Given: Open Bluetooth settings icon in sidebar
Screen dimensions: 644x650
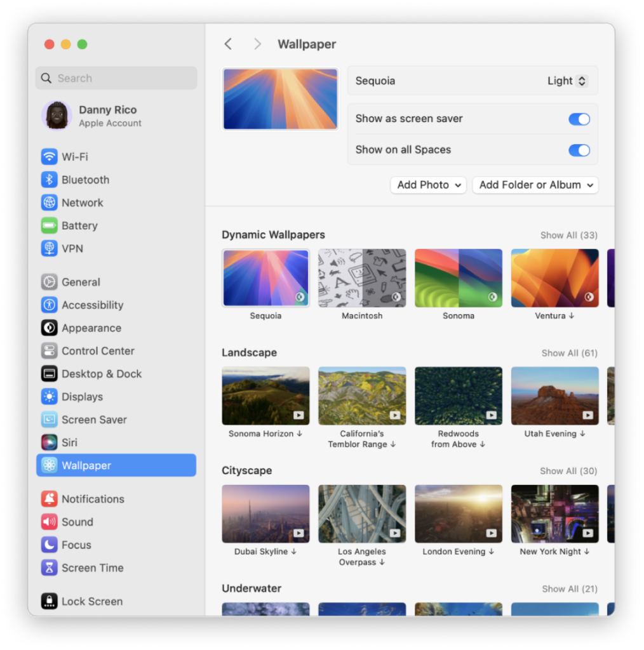Looking at the screenshot, I should 49,180.
